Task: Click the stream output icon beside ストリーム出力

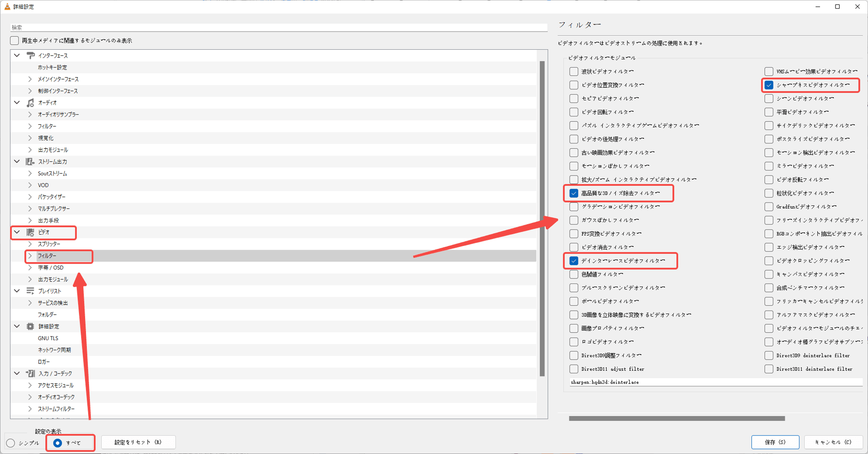Action: pos(30,161)
